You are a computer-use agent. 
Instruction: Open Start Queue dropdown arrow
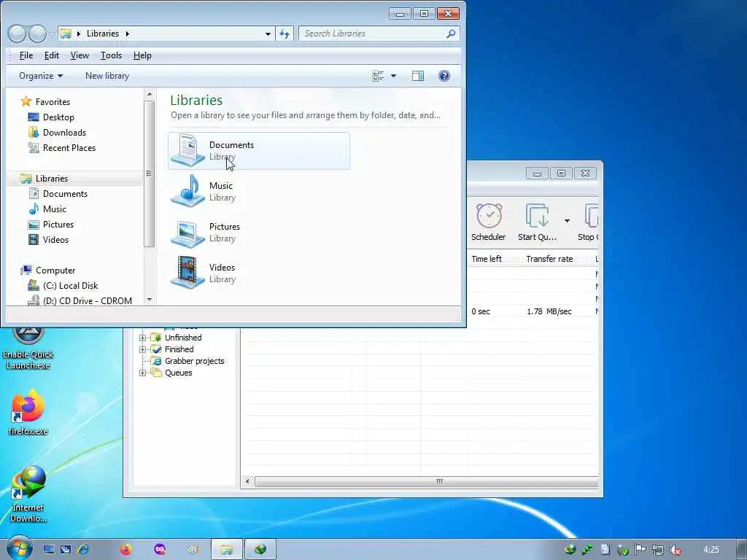click(x=567, y=221)
